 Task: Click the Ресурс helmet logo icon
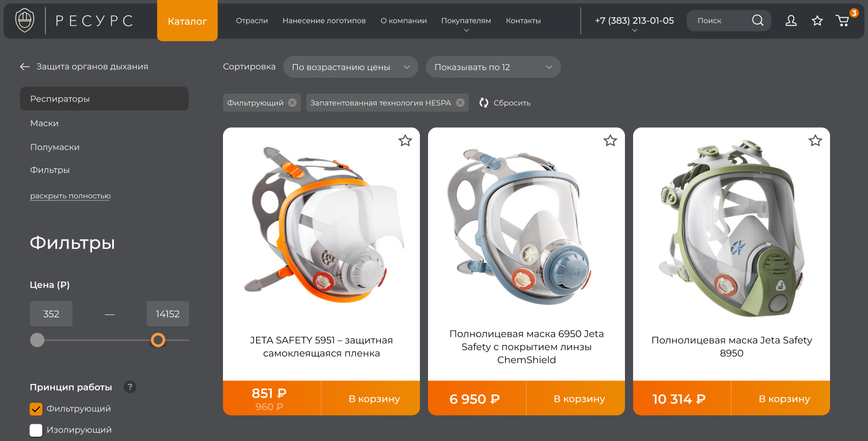coord(24,21)
